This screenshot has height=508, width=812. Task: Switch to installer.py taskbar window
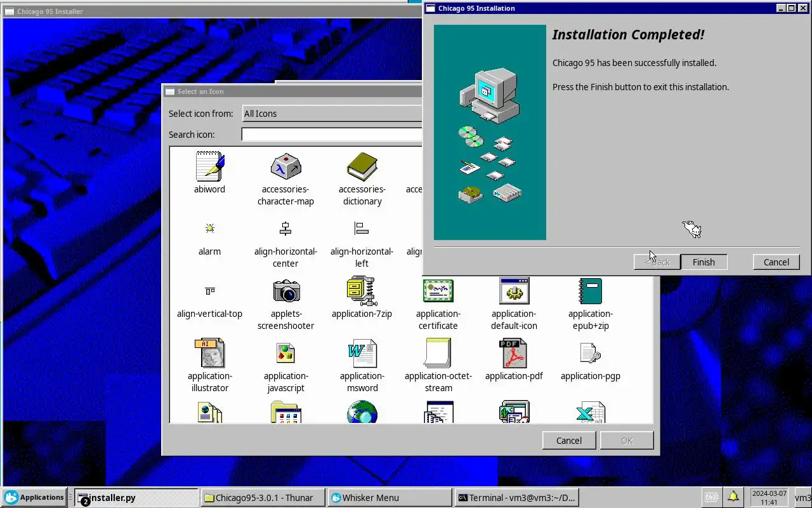tap(136, 497)
